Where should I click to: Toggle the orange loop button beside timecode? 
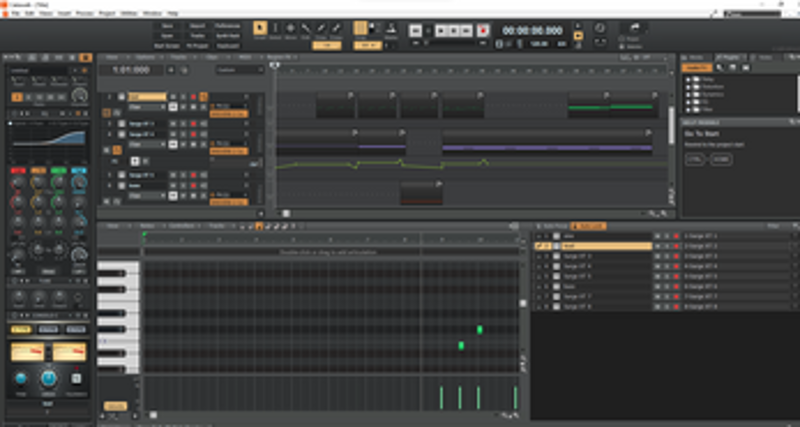pyautogui.click(x=578, y=36)
